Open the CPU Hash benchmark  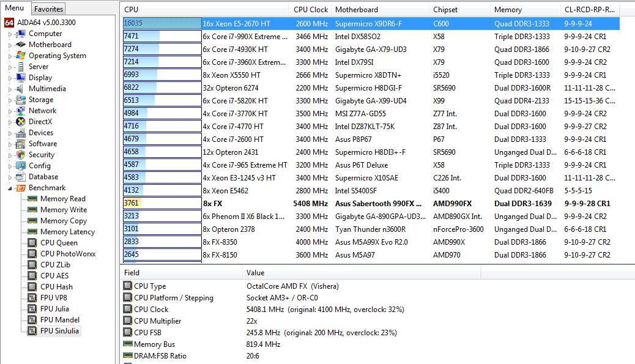click(x=57, y=287)
